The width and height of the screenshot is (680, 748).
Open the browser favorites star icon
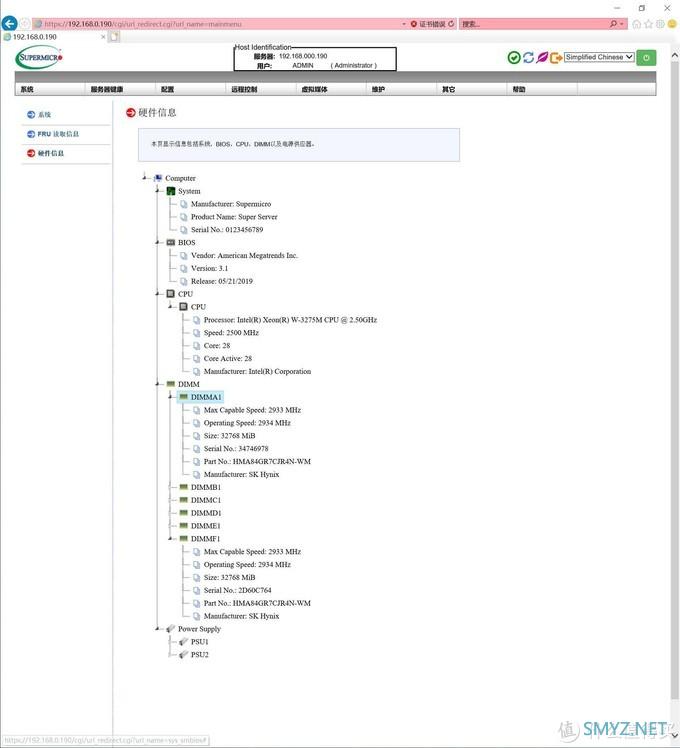pos(649,24)
